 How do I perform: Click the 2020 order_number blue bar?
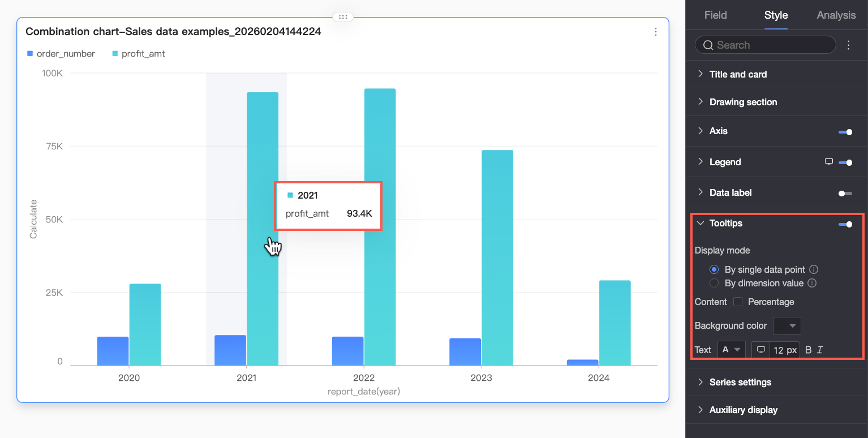tap(113, 351)
